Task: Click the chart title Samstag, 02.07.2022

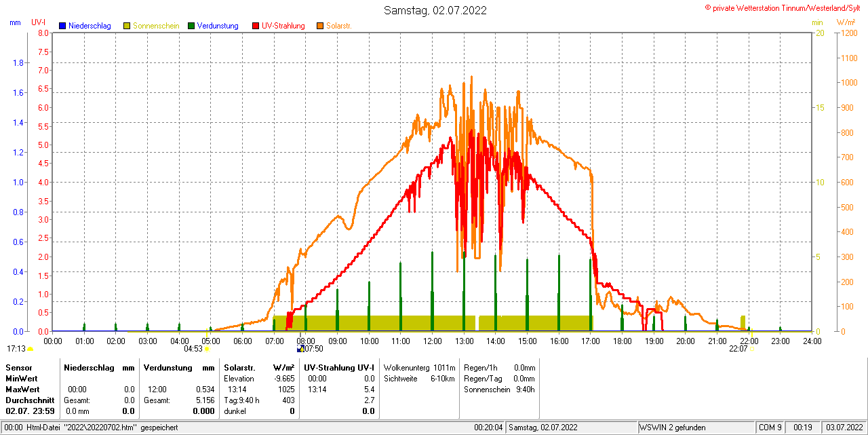Action: (435, 10)
